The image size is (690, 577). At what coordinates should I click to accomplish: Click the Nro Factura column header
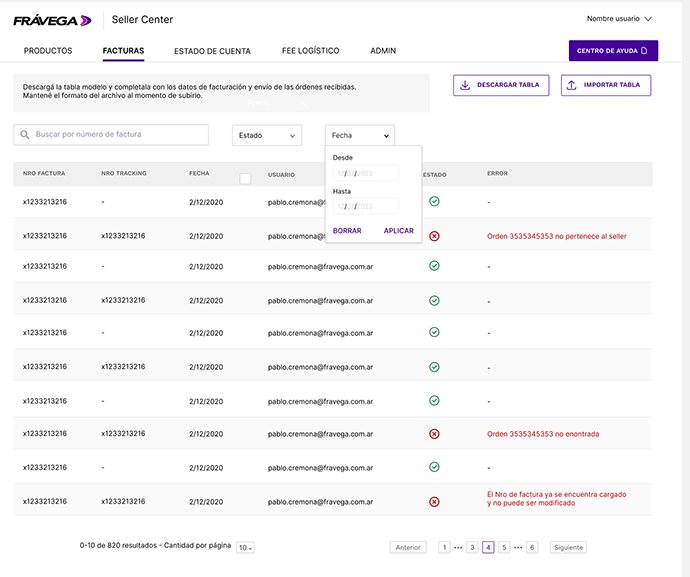tap(44, 173)
